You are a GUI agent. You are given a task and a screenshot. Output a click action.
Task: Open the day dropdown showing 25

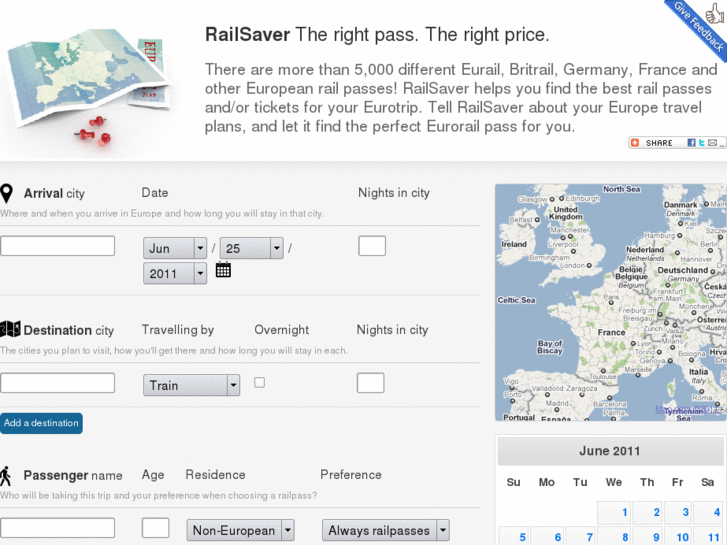point(251,248)
